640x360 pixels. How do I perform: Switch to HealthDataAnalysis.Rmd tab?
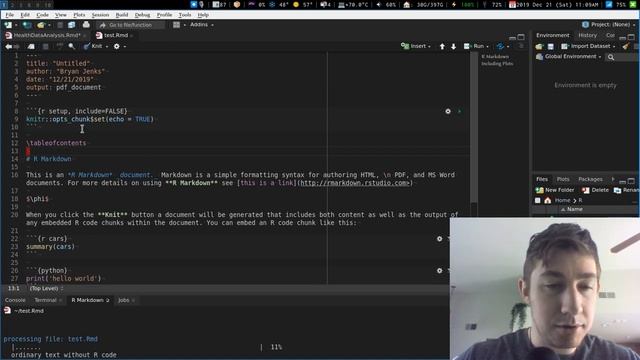(x=46, y=36)
